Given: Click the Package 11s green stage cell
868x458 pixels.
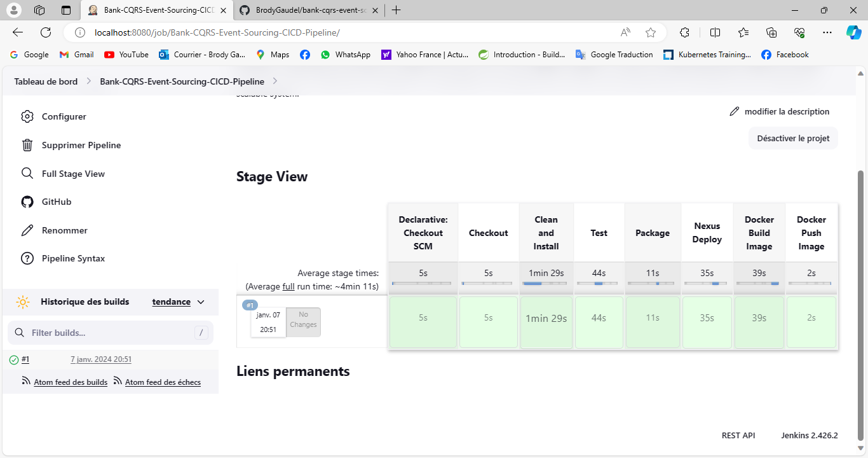Looking at the screenshot, I should [653, 322].
